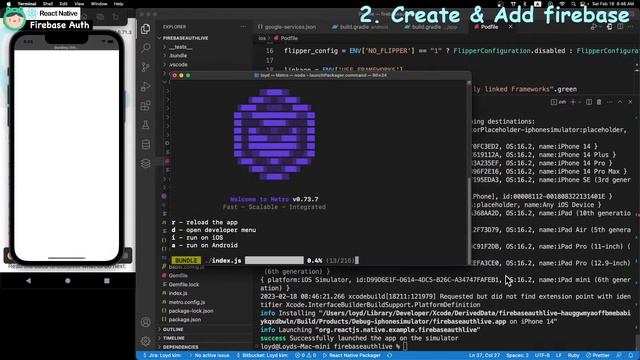Viewport: 640px width, 360px height.
Task: Open Run and Debug view
Action: point(145,87)
